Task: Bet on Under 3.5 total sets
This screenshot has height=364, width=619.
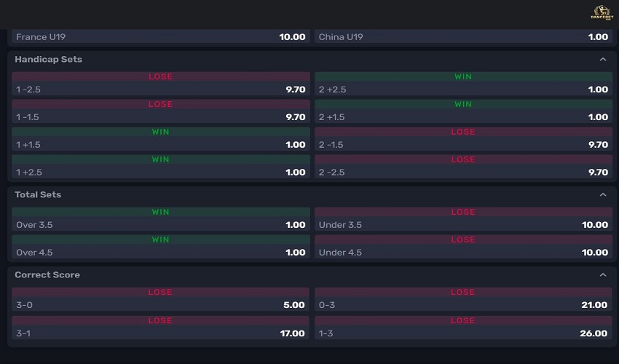Action: pos(463,225)
